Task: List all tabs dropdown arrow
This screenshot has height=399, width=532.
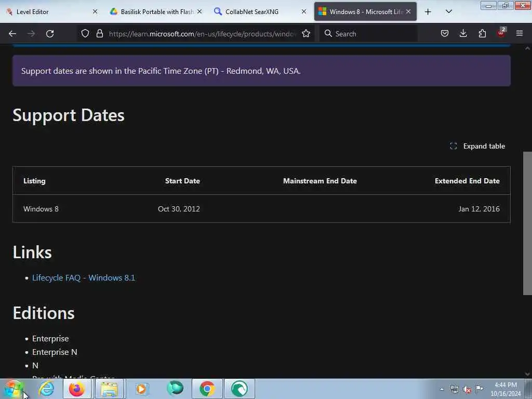Action: (x=448, y=12)
